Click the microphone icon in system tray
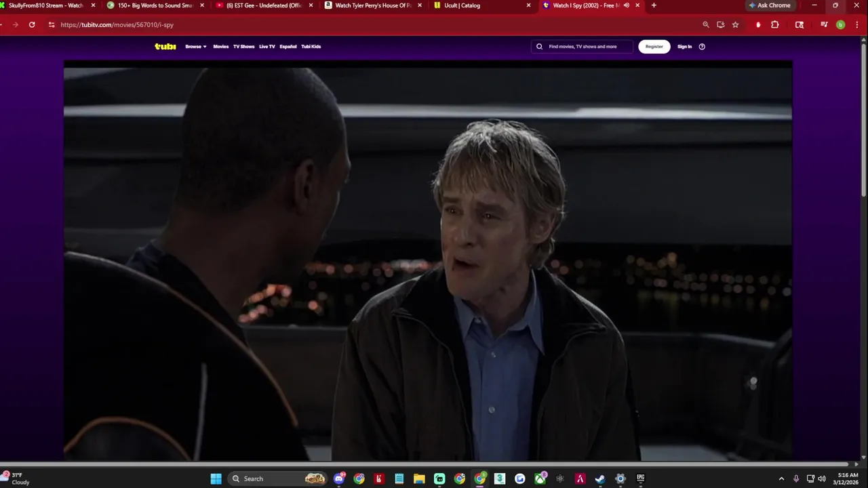Image resolution: width=868 pixels, height=488 pixels. click(796, 479)
